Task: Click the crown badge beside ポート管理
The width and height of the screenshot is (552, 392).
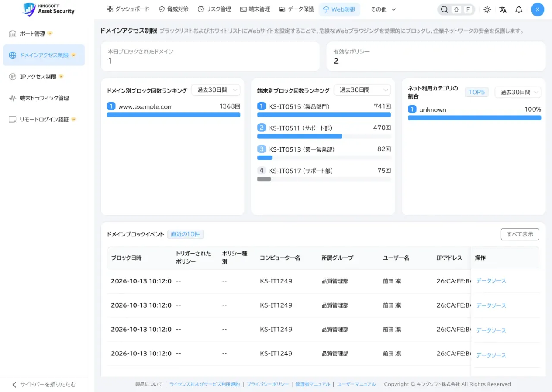Action: (x=50, y=33)
